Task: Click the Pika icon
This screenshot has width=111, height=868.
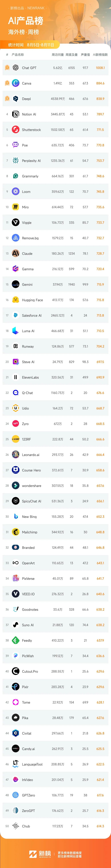Action: (15, 718)
